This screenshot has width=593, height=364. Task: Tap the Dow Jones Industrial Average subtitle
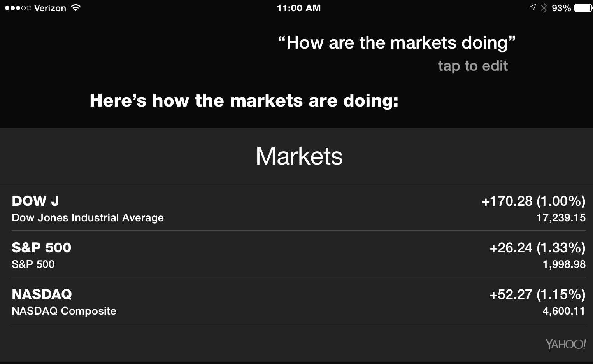(x=88, y=218)
